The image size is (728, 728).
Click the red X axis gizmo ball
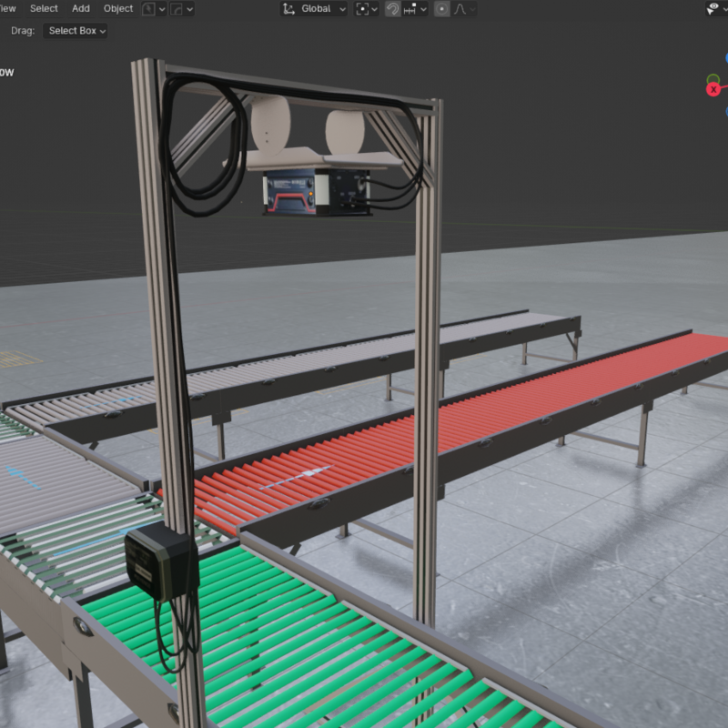[x=713, y=89]
